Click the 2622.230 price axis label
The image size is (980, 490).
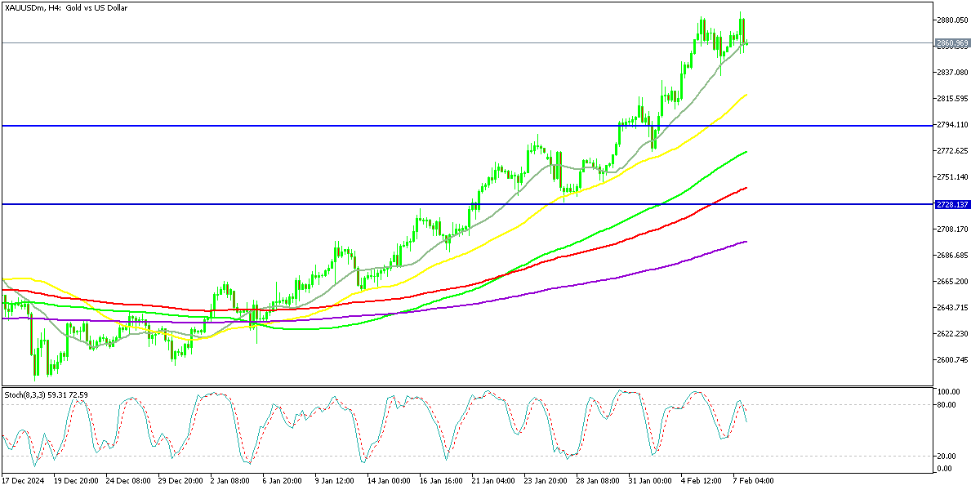coord(952,333)
